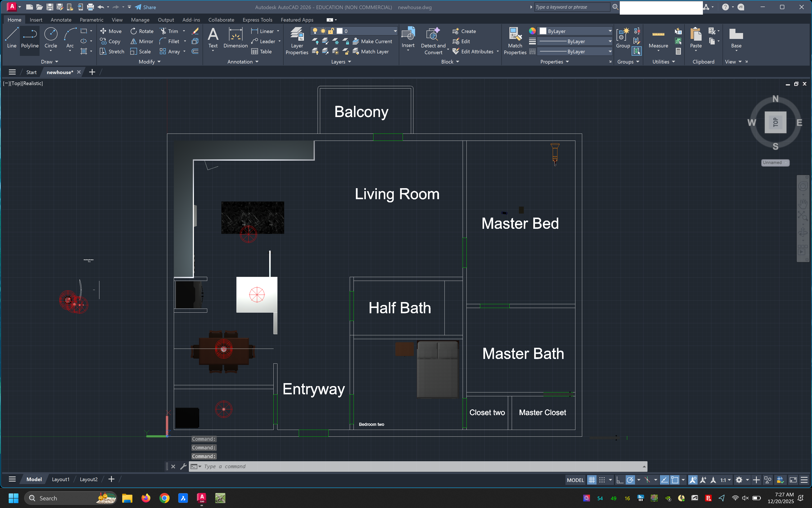Image resolution: width=812 pixels, height=508 pixels.
Task: Click the object color wheel icon
Action: tap(532, 31)
